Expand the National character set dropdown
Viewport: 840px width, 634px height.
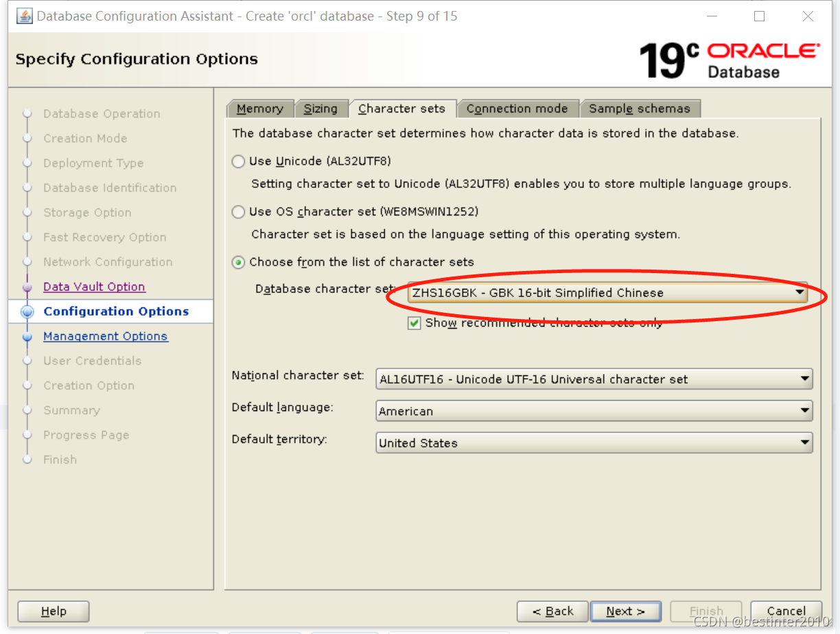coord(594,379)
